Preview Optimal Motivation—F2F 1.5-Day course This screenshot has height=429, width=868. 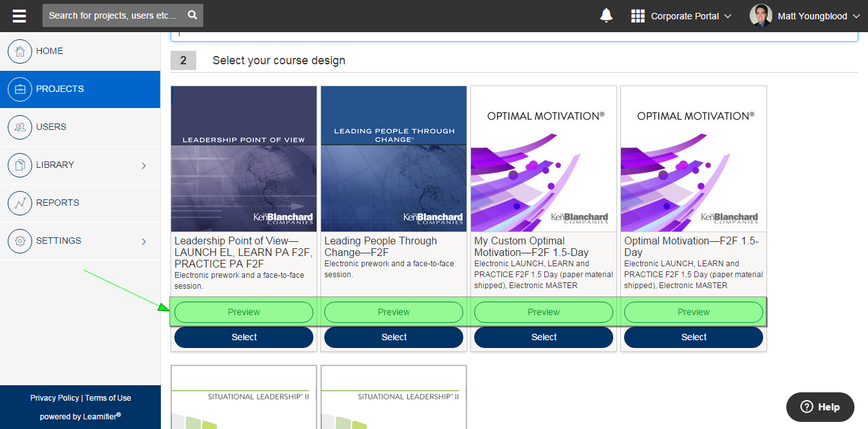coord(694,312)
